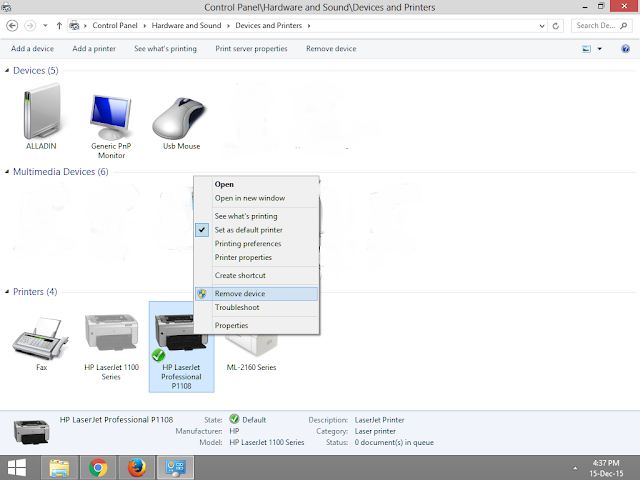Open the view options dropdown arrow
This screenshot has width=640, height=480.
tap(600, 49)
